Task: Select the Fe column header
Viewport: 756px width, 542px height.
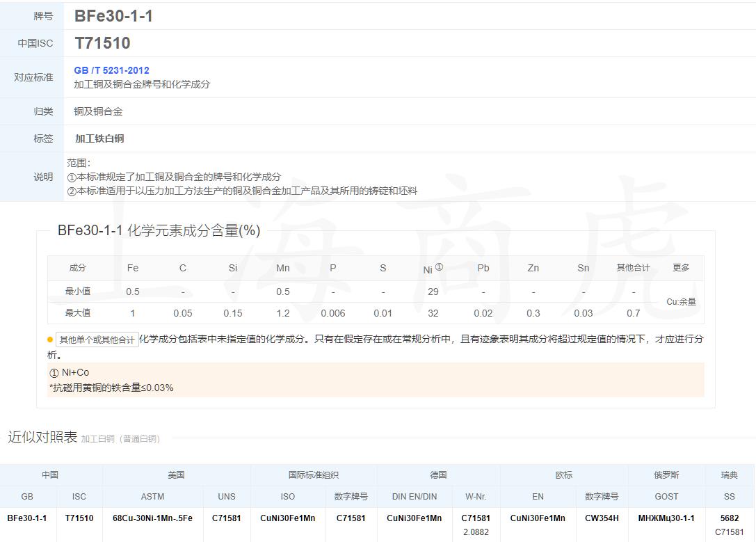Action: click(132, 268)
